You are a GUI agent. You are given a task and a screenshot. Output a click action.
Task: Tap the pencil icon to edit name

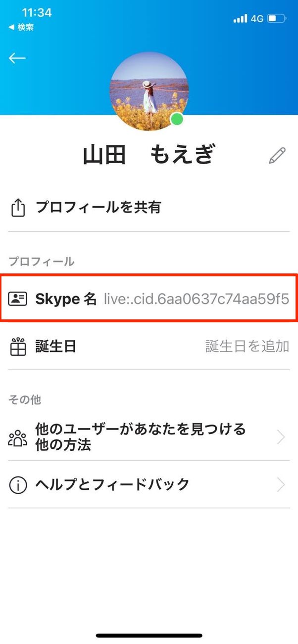pyautogui.click(x=277, y=155)
